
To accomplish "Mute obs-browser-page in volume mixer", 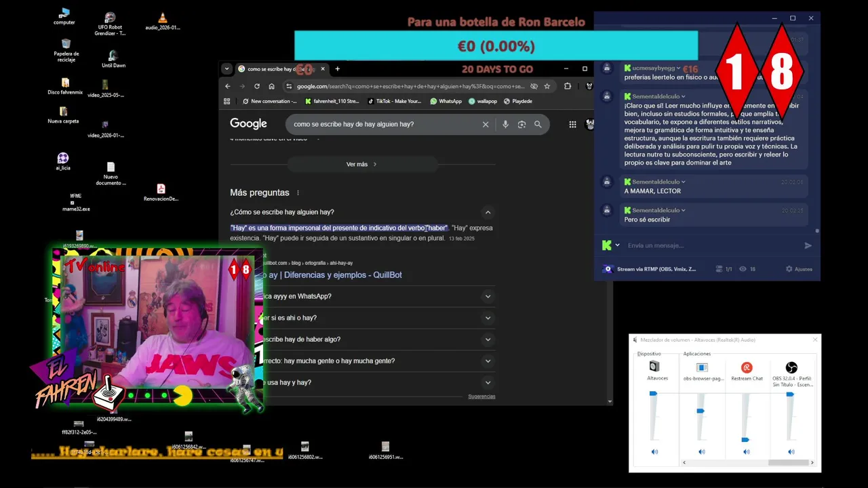I will point(702,451).
